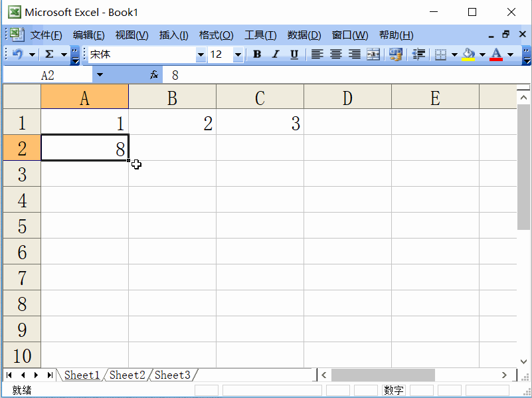The image size is (532, 398).
Task: Click the Undo toolbar icon
Action: pyautogui.click(x=17, y=54)
